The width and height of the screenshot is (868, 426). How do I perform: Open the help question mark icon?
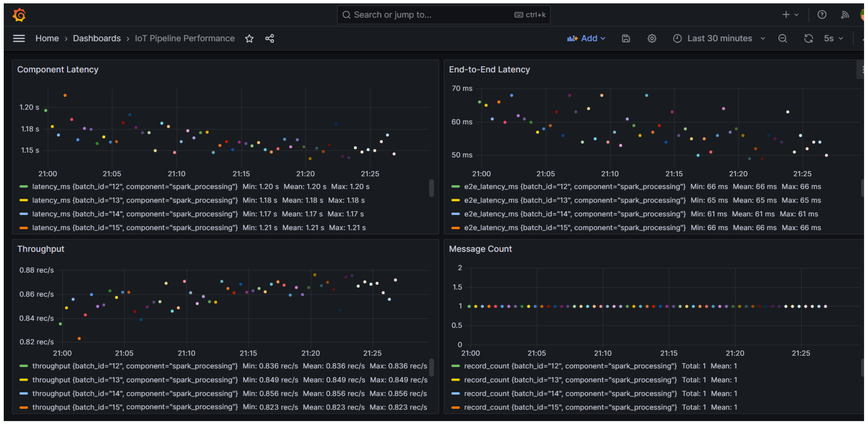[x=821, y=15]
